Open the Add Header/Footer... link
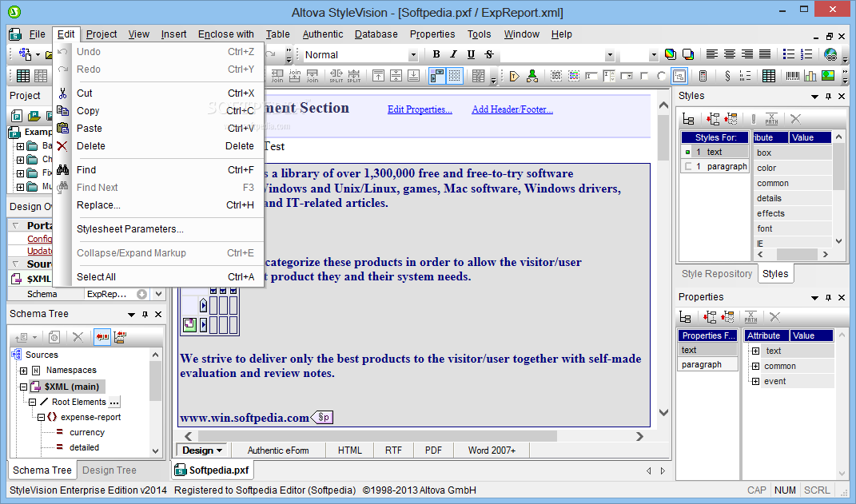 pyautogui.click(x=512, y=109)
